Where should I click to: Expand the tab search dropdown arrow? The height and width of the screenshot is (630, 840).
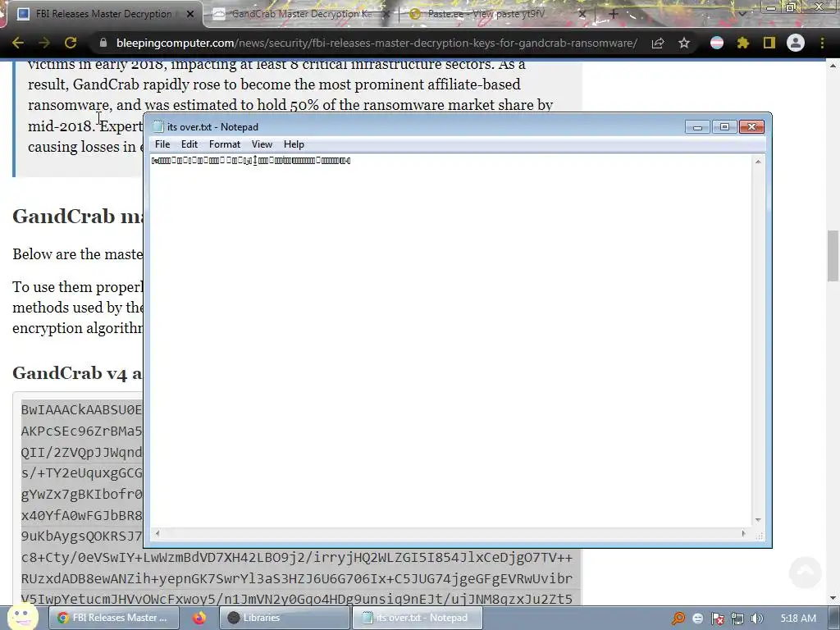point(742,15)
